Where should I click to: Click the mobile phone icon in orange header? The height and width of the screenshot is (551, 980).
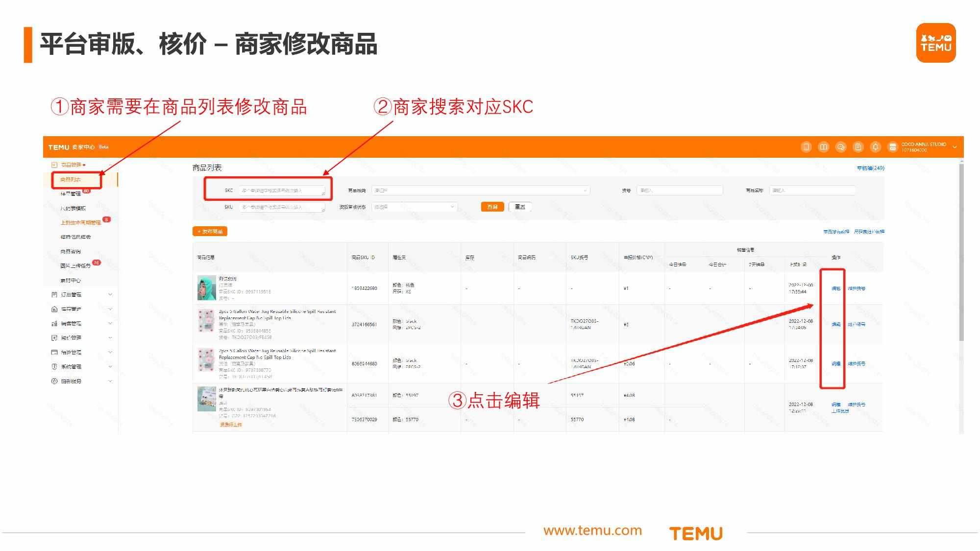(806, 147)
